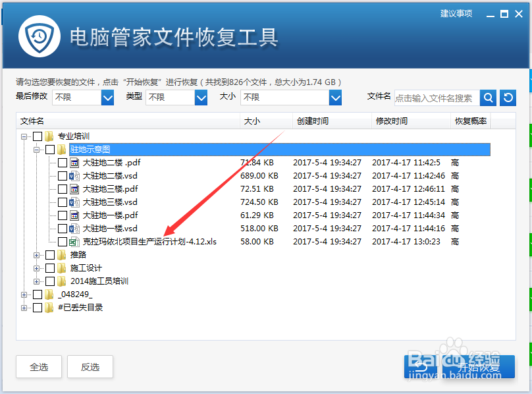Viewport: 532px width, 394px height.
Task: Tick the checkbox for 大驻地三楼.vsd
Action: point(63,202)
